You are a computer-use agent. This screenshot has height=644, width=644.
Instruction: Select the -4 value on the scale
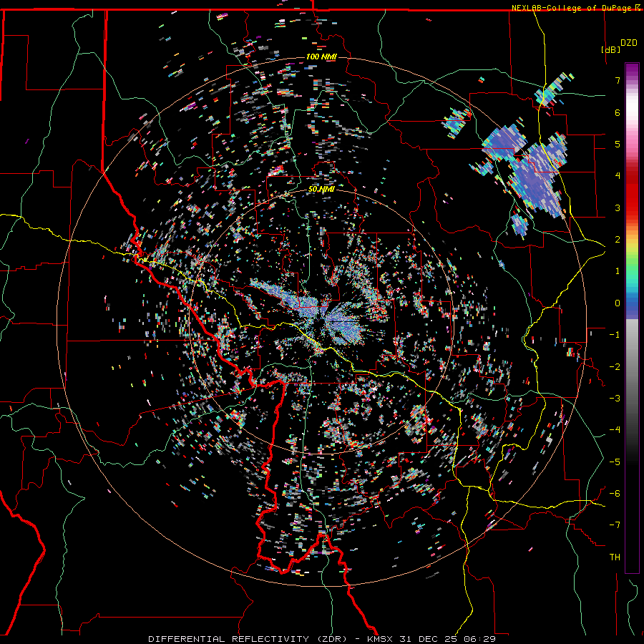pos(615,430)
